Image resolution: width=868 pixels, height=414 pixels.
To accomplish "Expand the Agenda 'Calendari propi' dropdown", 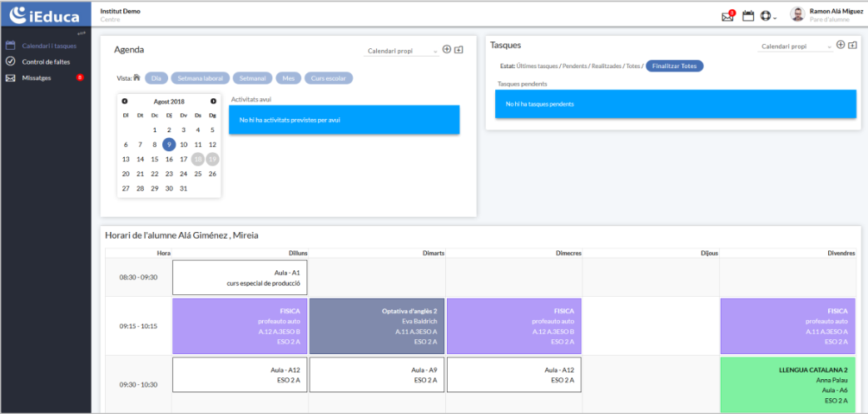I will (x=403, y=52).
